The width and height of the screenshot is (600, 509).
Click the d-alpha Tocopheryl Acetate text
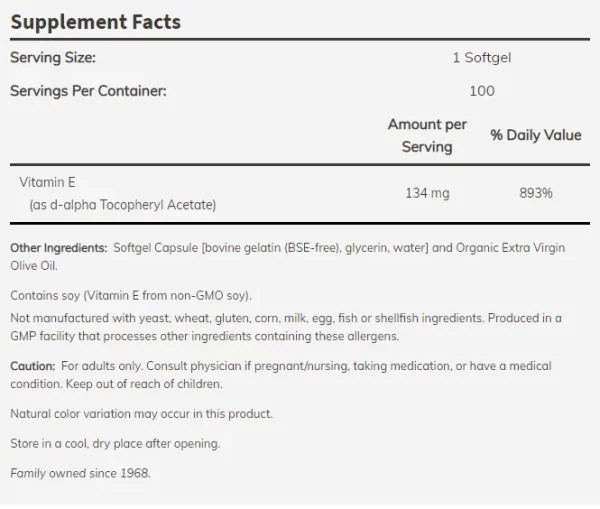pos(133,205)
